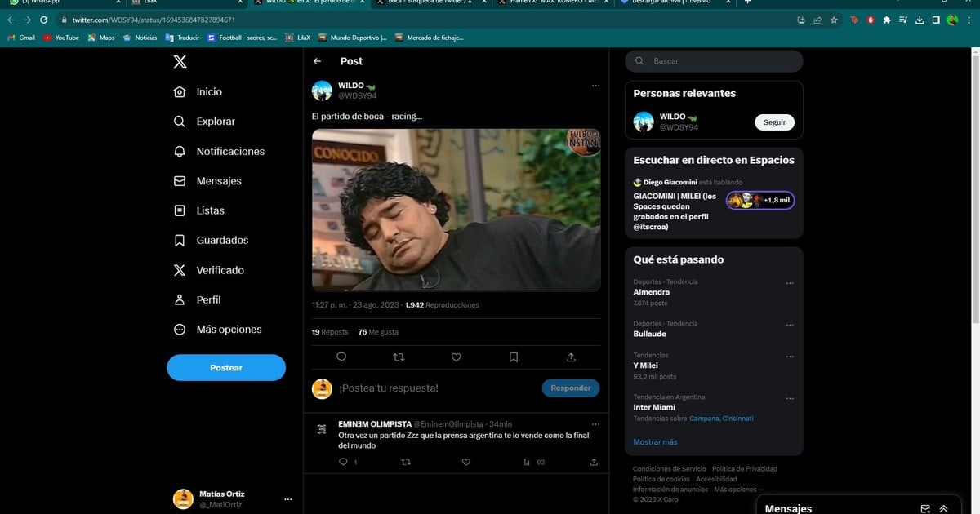
Task: Click the Responder button
Action: 571,388
